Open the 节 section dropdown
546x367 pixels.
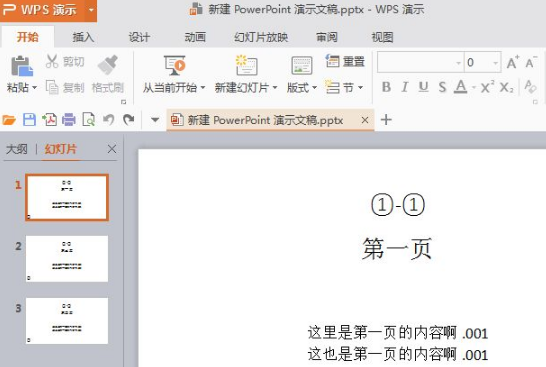click(360, 87)
